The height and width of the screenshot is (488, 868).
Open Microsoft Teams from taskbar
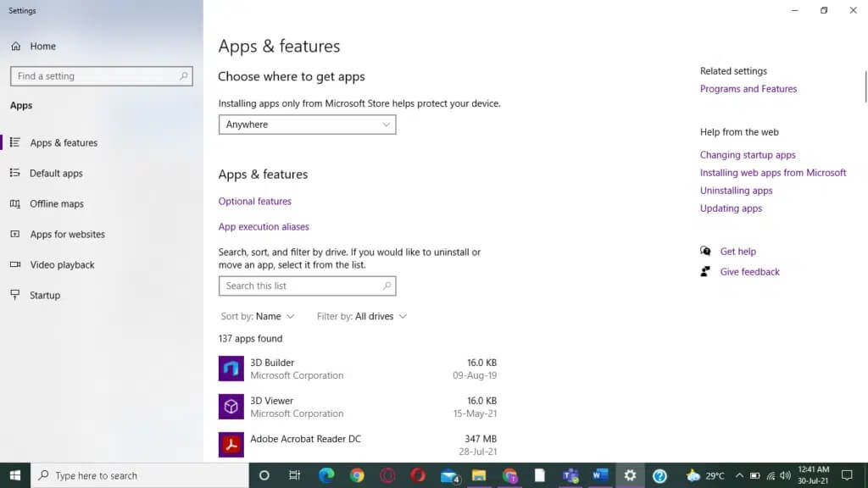pos(570,475)
